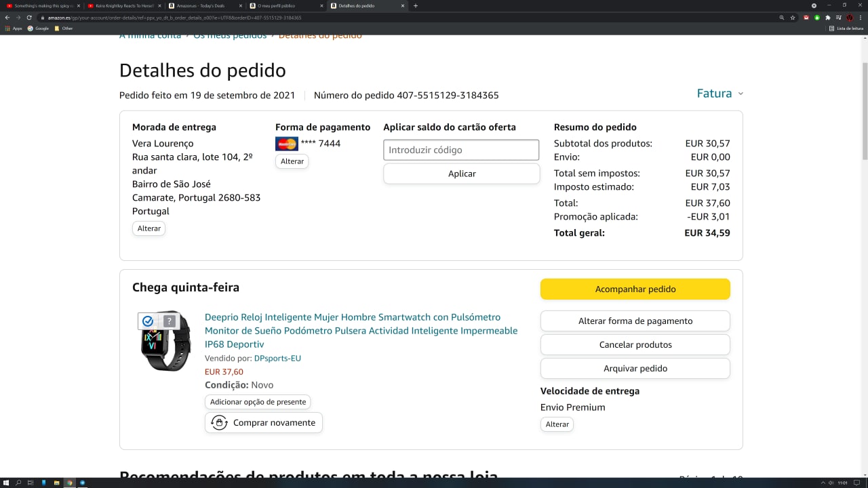Open the DPsports-EU seller link

click(277, 359)
